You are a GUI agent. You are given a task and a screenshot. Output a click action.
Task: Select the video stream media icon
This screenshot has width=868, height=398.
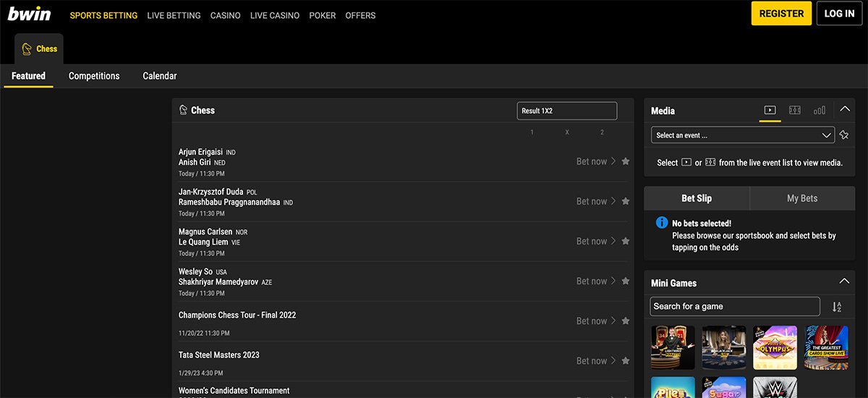click(770, 111)
